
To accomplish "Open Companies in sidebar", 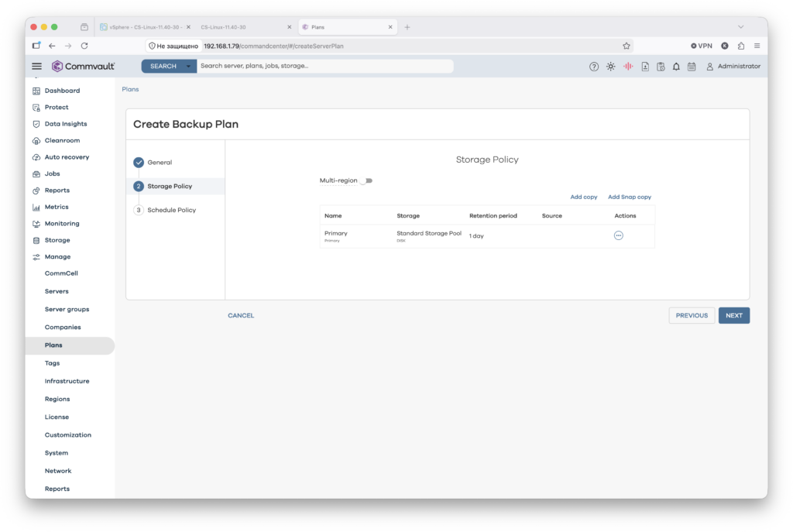I will tap(63, 328).
